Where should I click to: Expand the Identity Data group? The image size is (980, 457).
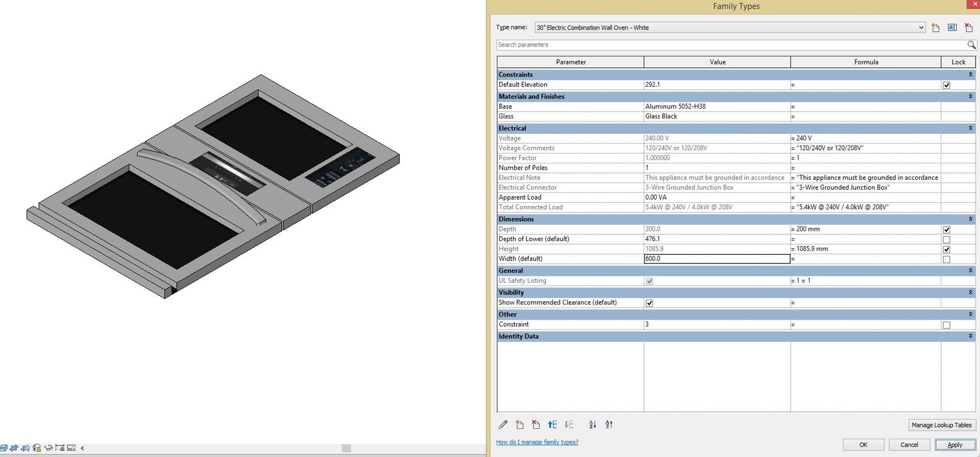pos(970,336)
